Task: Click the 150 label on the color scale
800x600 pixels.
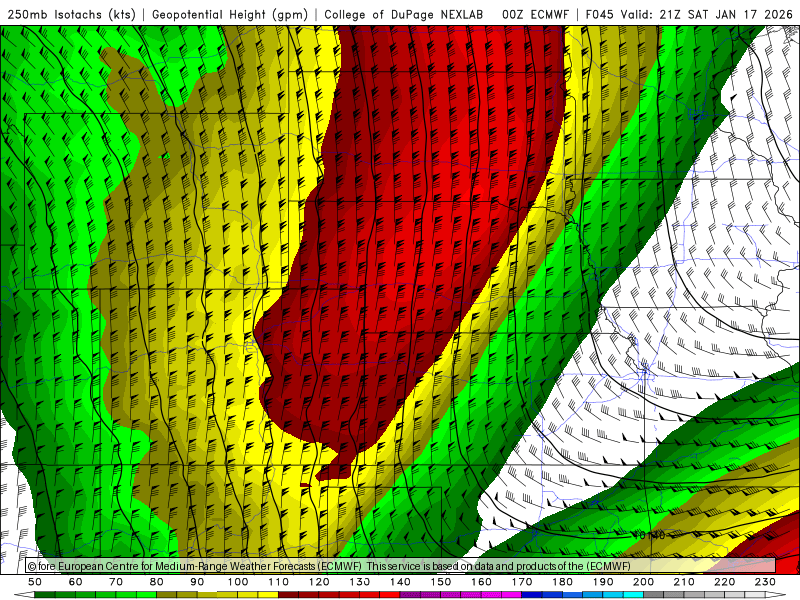Action: click(441, 582)
